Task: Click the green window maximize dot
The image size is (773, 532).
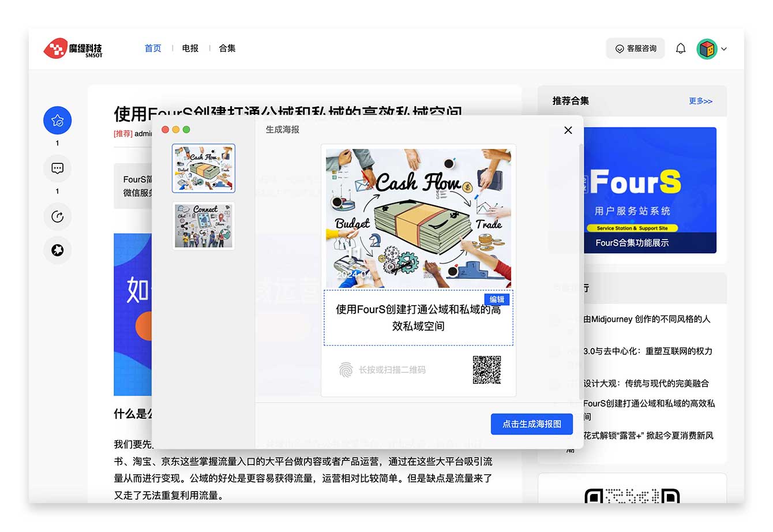Action: (x=186, y=130)
